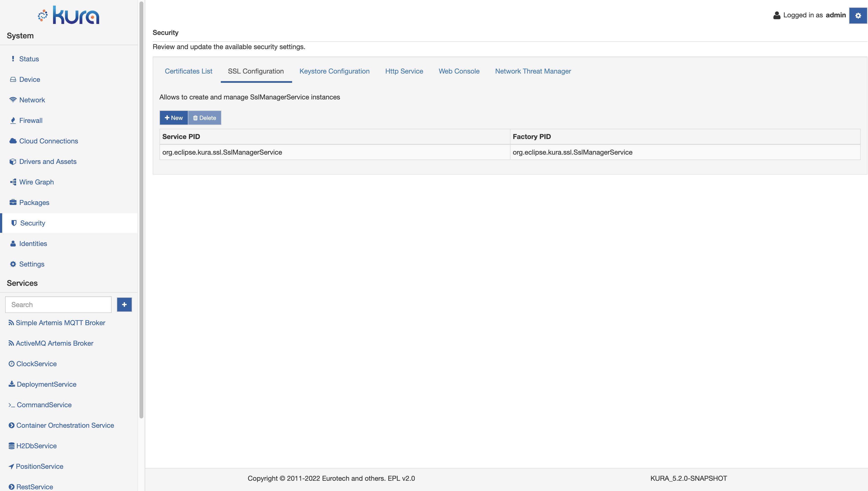Select the Status menu item

point(29,58)
